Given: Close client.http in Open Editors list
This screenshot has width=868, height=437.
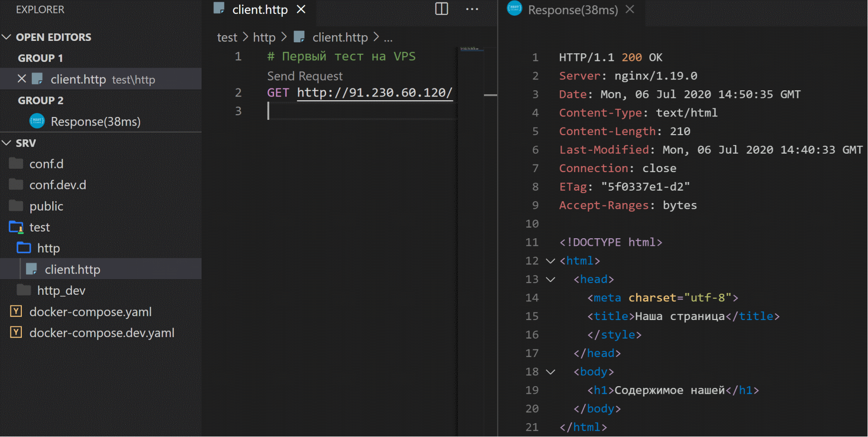Looking at the screenshot, I should 22,79.
